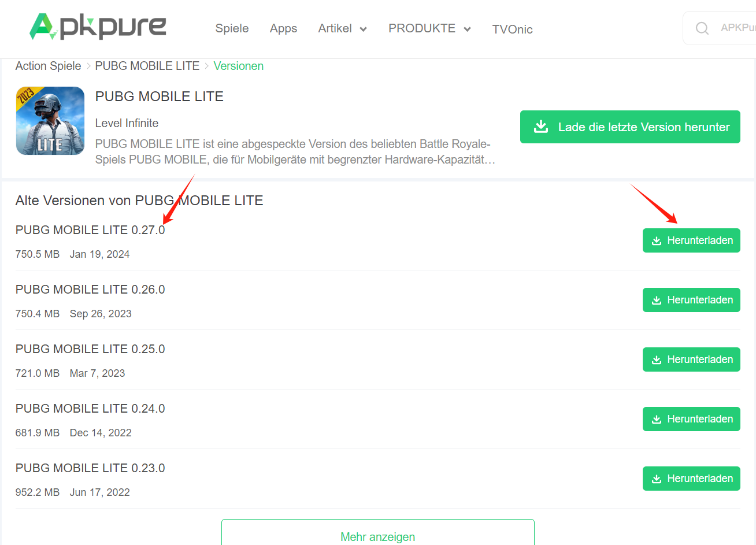Open the PUBG MOBILE LITE app thumbnail
Image resolution: width=756 pixels, height=545 pixels.
50,121
